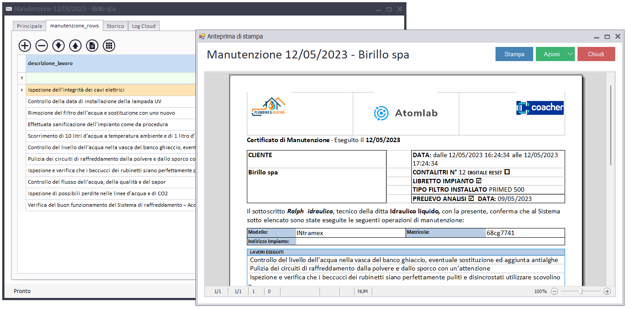Screen dimensions: 644x309
Task: Toggle the PRELIEVO ANALISI checkbox
Action: (x=471, y=199)
